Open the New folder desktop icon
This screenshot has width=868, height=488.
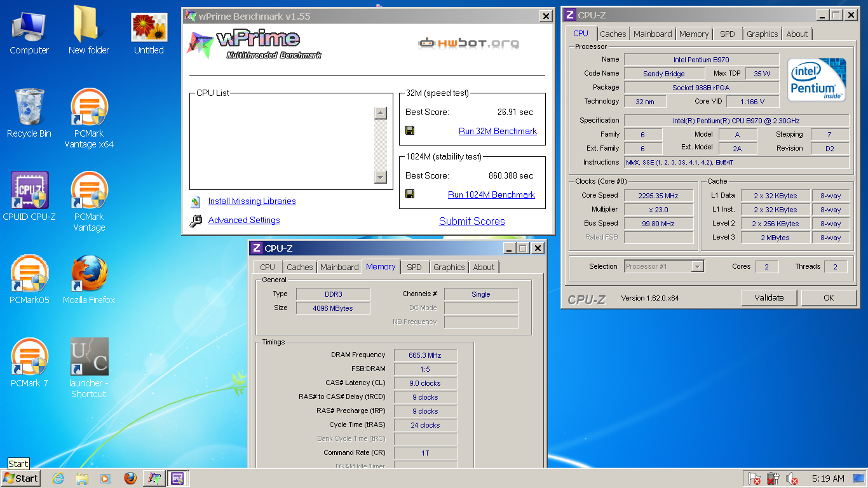[x=89, y=30]
